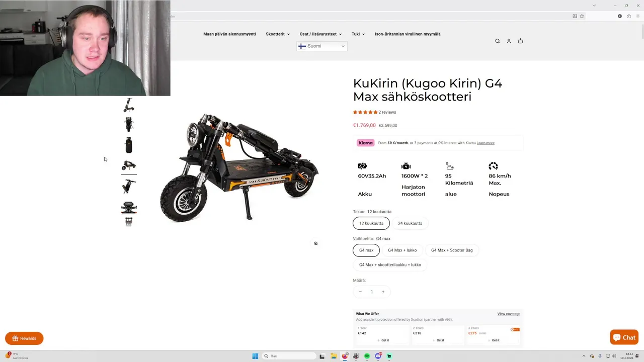Image resolution: width=644 pixels, height=362 pixels.
Task: Expand the Tuki menu
Action: pyautogui.click(x=358, y=34)
